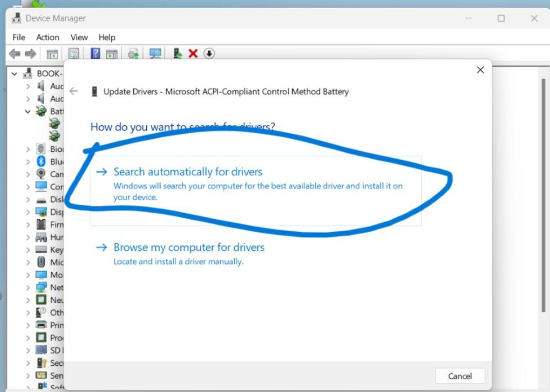Select the BOOK- computer root node

point(42,73)
